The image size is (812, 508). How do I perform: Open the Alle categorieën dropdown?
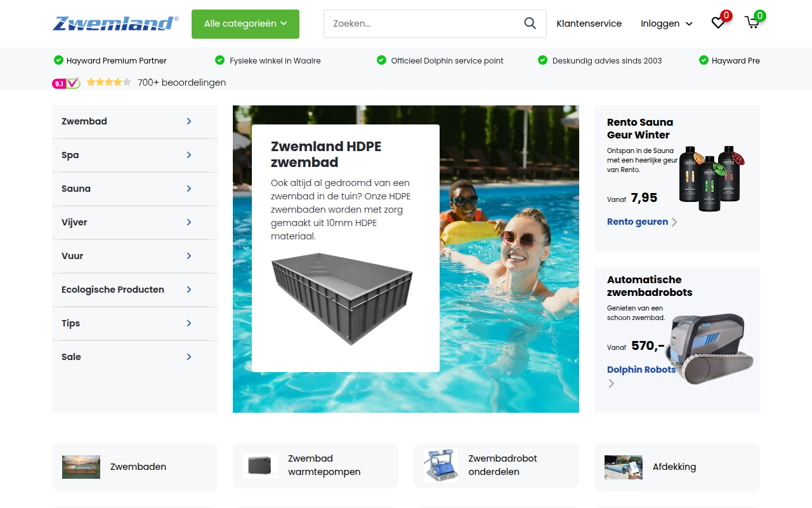[x=246, y=23]
